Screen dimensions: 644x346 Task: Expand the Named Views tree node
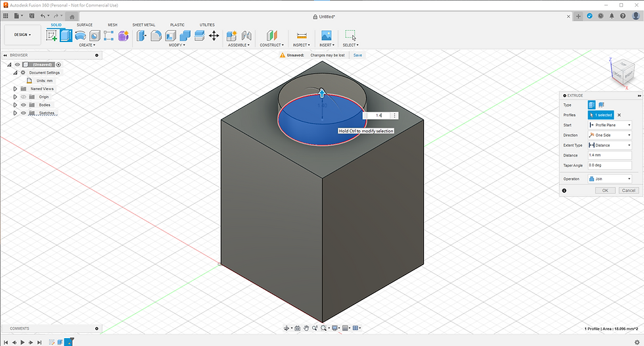click(x=15, y=89)
